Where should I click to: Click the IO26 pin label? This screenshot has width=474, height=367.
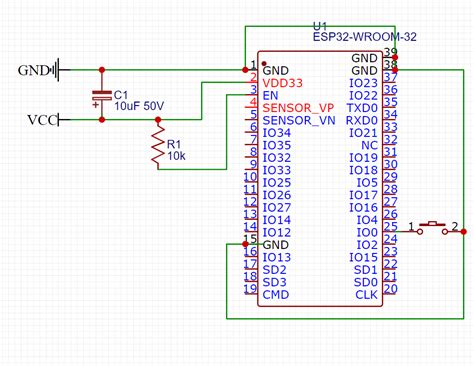(x=277, y=195)
